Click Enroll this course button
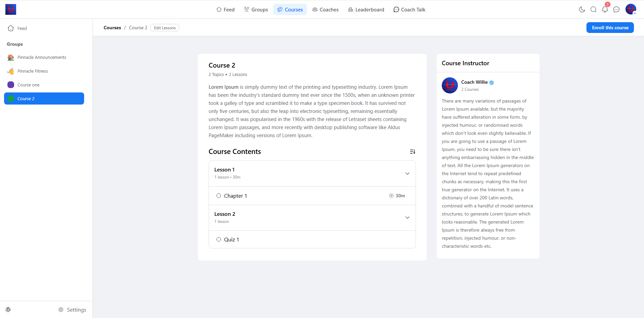Screen dimensions: 644x318 point(610,28)
